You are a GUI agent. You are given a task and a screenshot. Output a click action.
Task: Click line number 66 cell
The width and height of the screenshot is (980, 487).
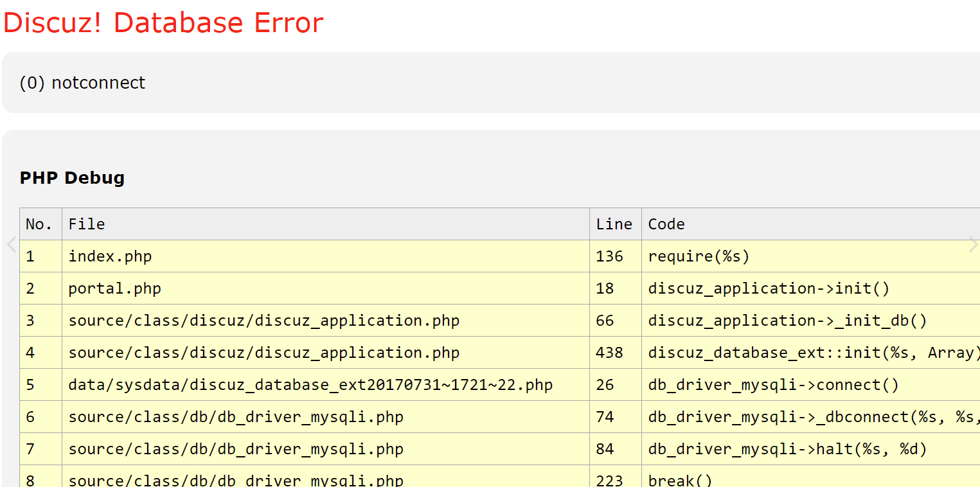pyautogui.click(x=616, y=321)
